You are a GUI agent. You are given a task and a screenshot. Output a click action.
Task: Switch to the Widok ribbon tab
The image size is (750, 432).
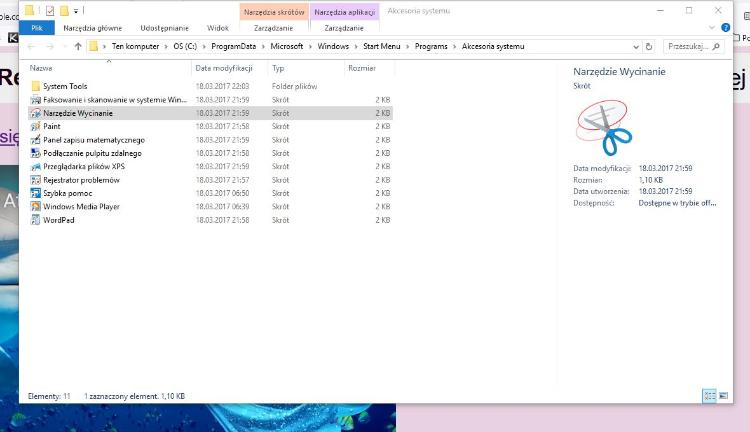click(218, 28)
